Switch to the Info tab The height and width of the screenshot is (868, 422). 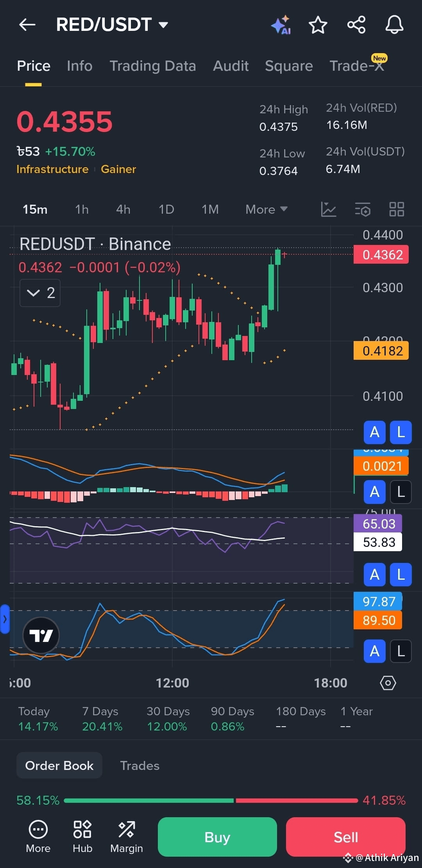click(x=80, y=66)
